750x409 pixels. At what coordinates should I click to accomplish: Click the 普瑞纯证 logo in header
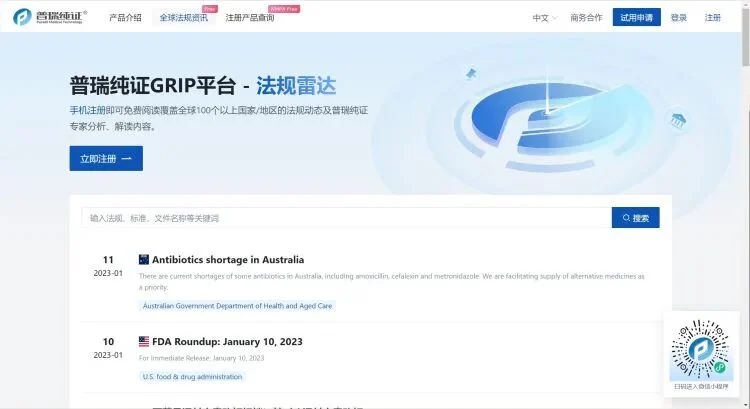(x=50, y=17)
